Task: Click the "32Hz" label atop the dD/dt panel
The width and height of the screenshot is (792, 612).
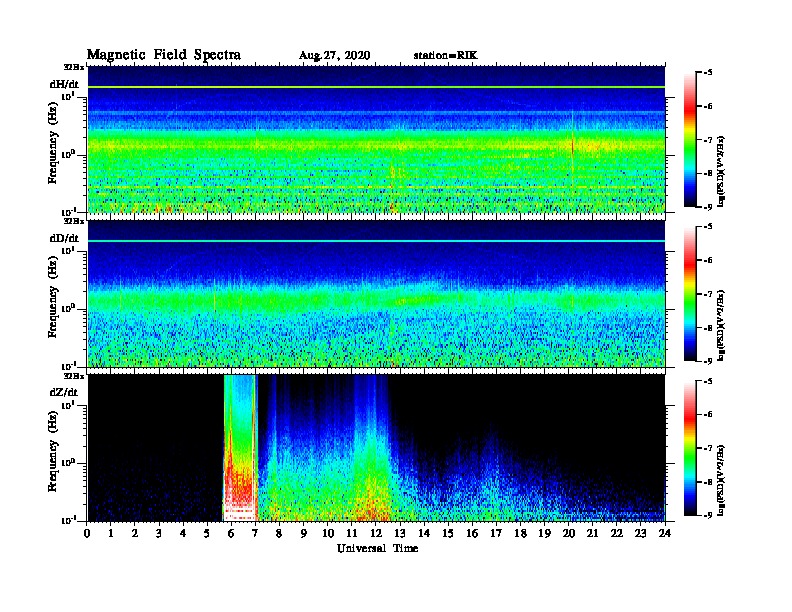Action: (x=74, y=221)
